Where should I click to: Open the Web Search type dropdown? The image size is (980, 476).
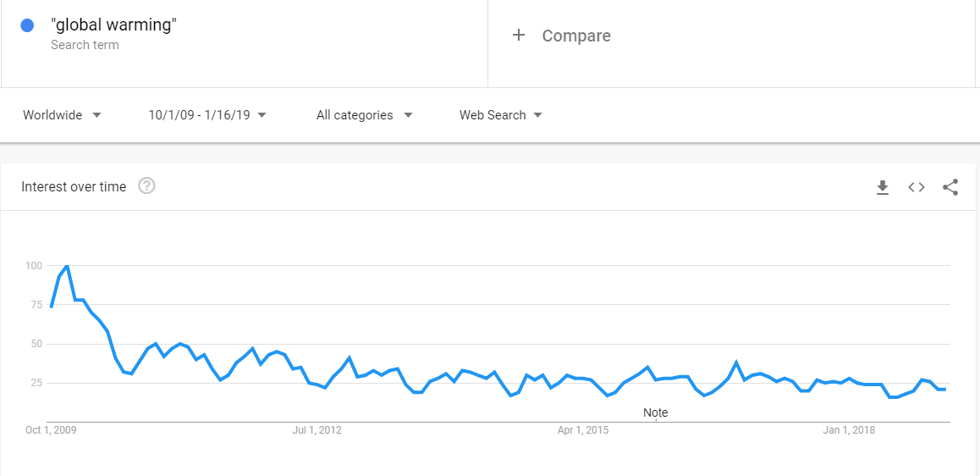[501, 115]
